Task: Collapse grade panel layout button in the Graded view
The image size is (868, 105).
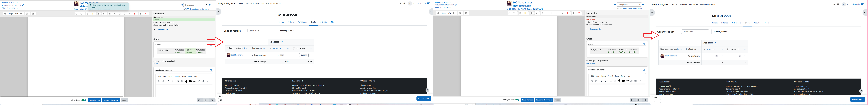Action: [212, 100]
